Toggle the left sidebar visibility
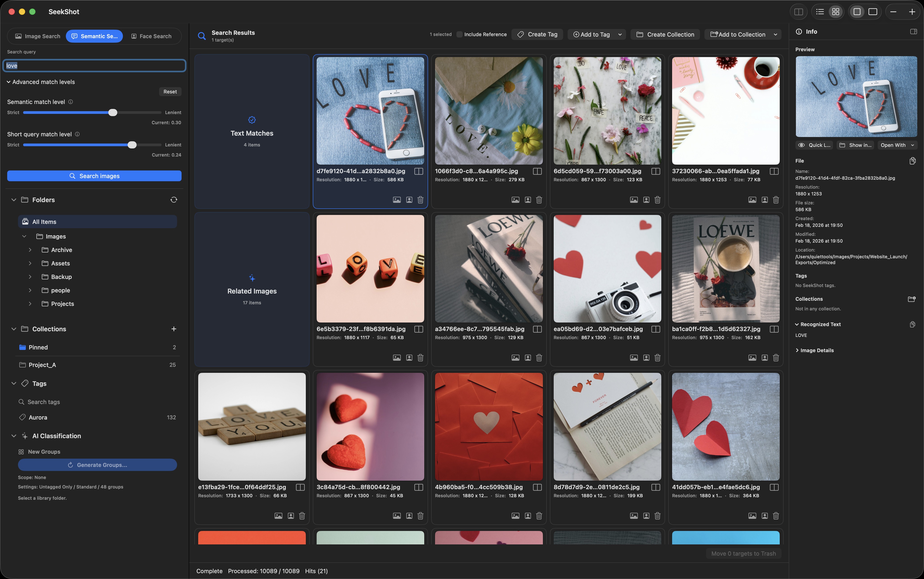This screenshot has width=924, height=579. coord(799,12)
